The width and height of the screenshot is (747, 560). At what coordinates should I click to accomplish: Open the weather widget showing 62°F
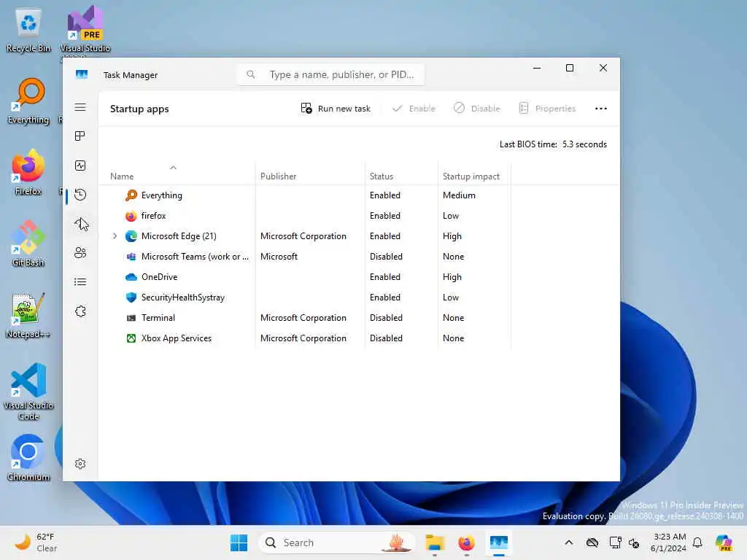36,542
